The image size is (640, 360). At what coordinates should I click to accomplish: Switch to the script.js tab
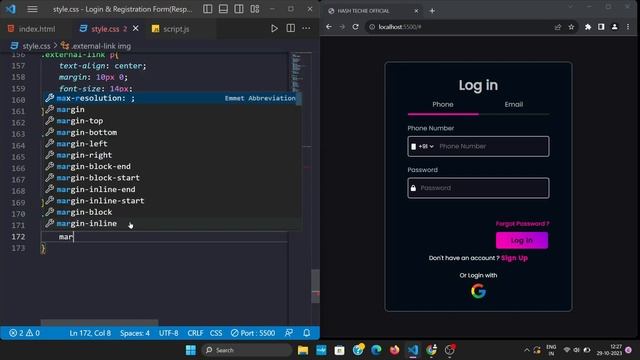pyautogui.click(x=171, y=29)
